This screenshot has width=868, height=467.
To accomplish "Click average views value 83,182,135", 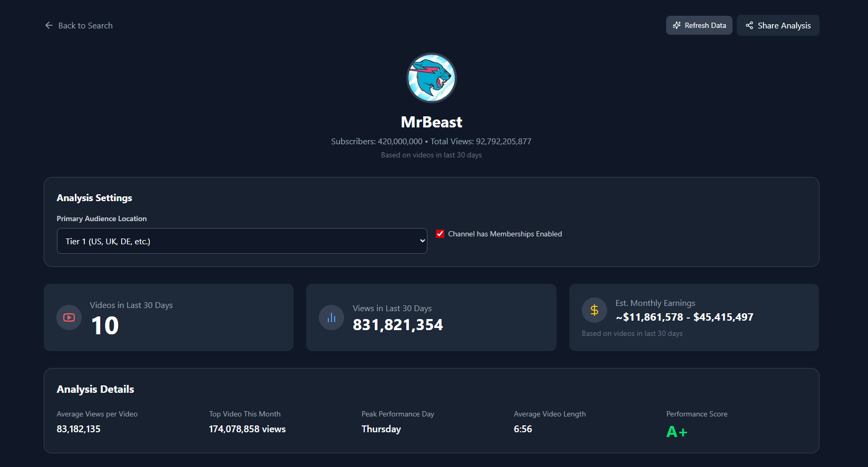I will pyautogui.click(x=79, y=429).
